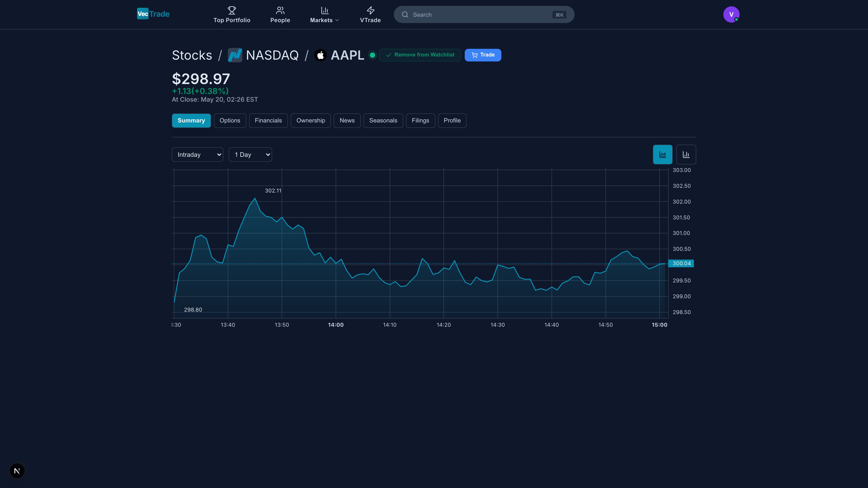Open the Next.js N dev indicator

coord(17,471)
